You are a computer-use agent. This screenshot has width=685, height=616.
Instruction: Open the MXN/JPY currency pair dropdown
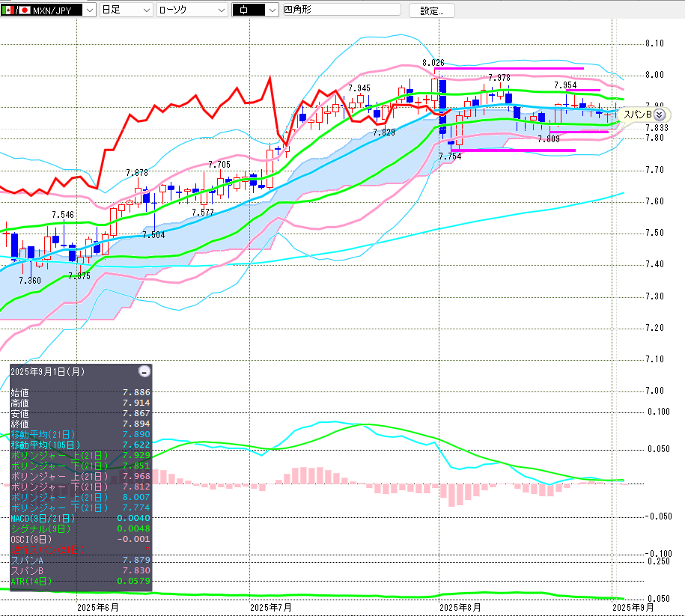(x=48, y=10)
